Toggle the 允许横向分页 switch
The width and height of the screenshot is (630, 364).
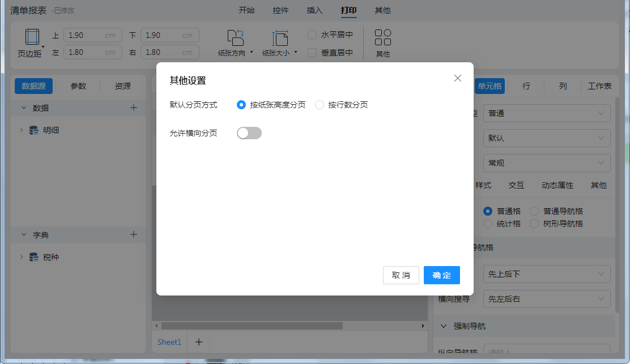click(249, 133)
